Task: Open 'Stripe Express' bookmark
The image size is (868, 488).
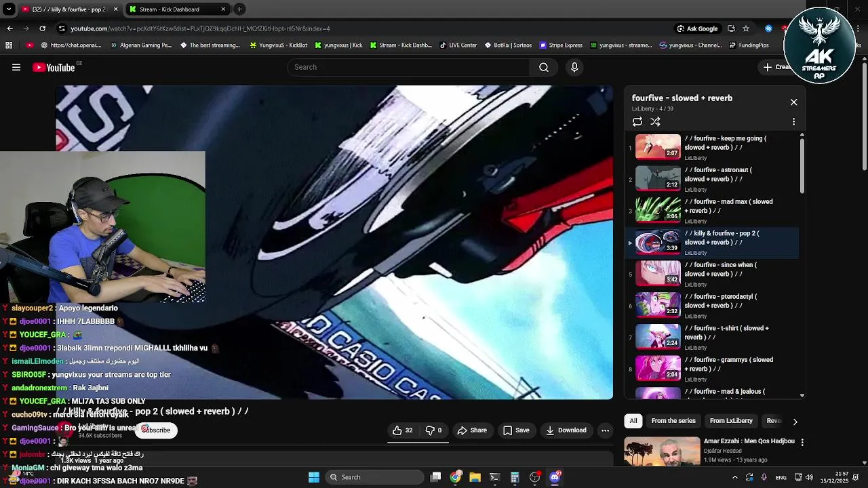Action: 561,45
